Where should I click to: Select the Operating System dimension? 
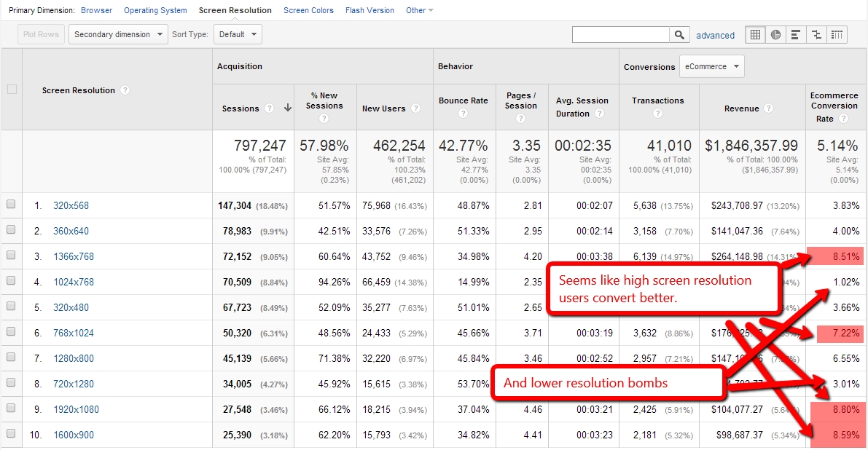coord(155,10)
